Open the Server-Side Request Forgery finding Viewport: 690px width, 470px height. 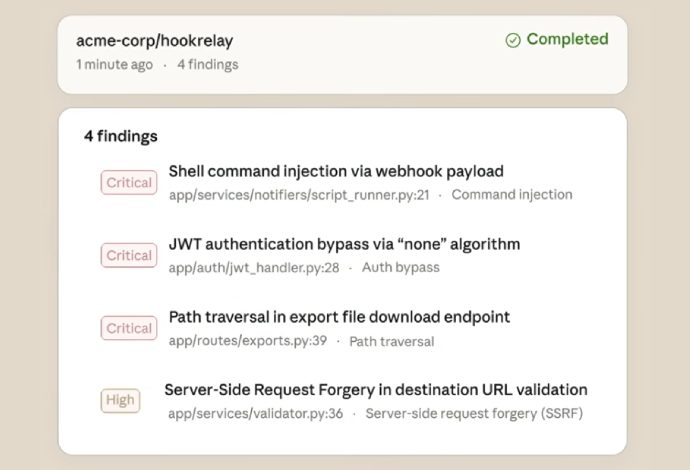pos(376,389)
